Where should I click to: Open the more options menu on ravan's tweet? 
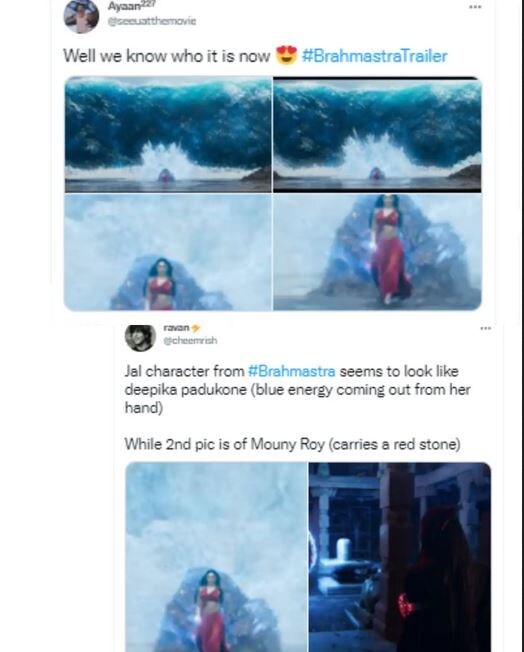[485, 328]
